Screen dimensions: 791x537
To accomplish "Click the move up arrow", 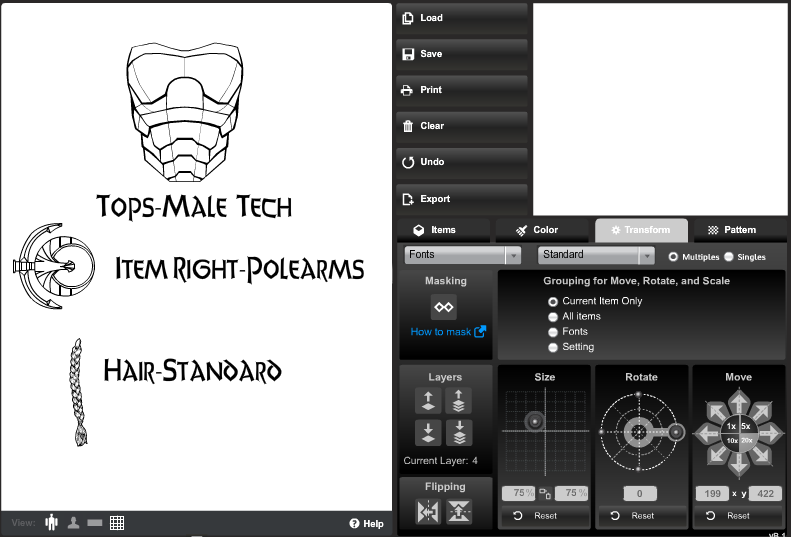I will point(739,402).
